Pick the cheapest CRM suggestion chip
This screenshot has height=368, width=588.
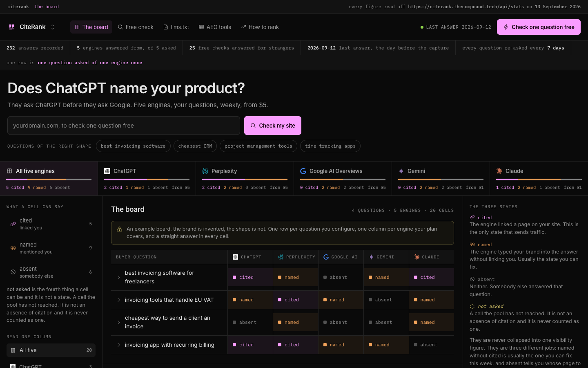[x=195, y=146]
